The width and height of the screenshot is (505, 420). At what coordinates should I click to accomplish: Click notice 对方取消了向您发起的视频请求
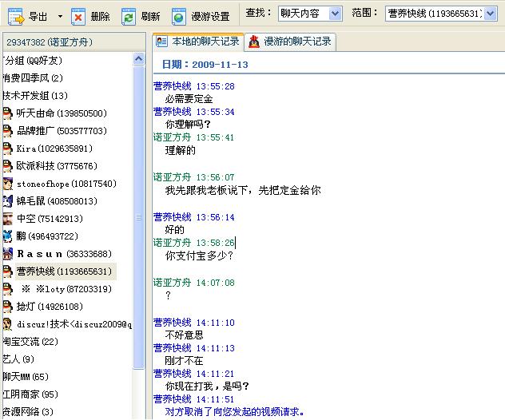coord(234,412)
